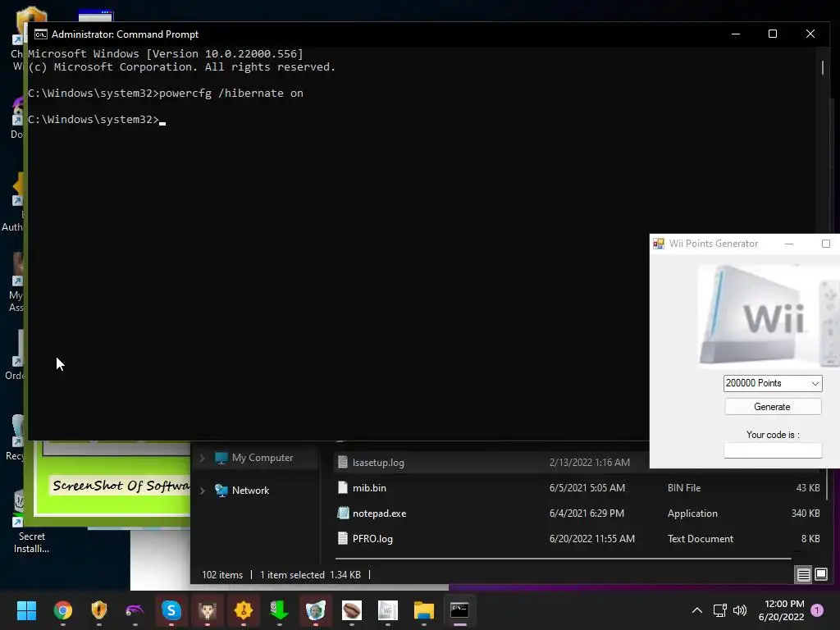Click the Generate button
The image size is (840, 630).
773,407
